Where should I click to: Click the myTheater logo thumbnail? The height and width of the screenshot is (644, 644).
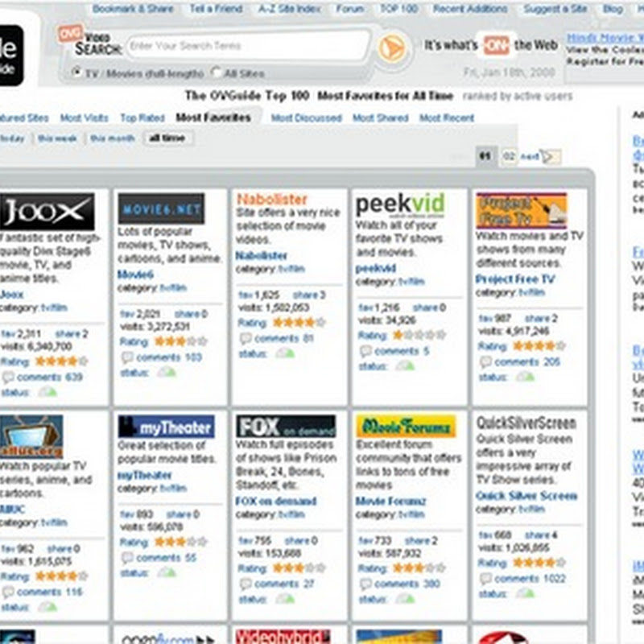[166, 427]
